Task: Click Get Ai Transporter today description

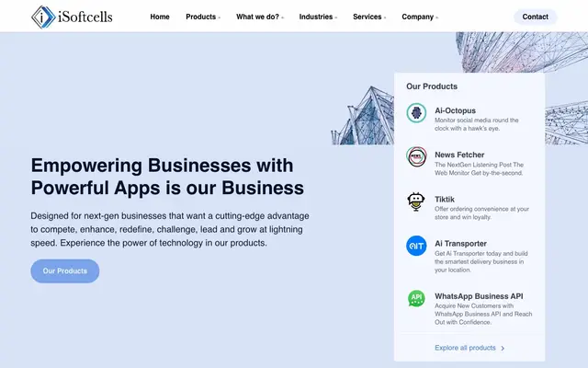Action: [x=481, y=261]
